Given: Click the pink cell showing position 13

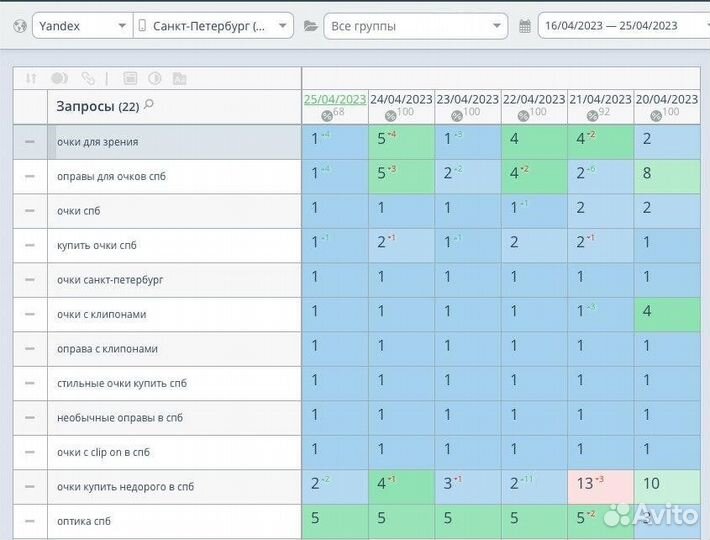Looking at the screenshot, I should tap(599, 486).
